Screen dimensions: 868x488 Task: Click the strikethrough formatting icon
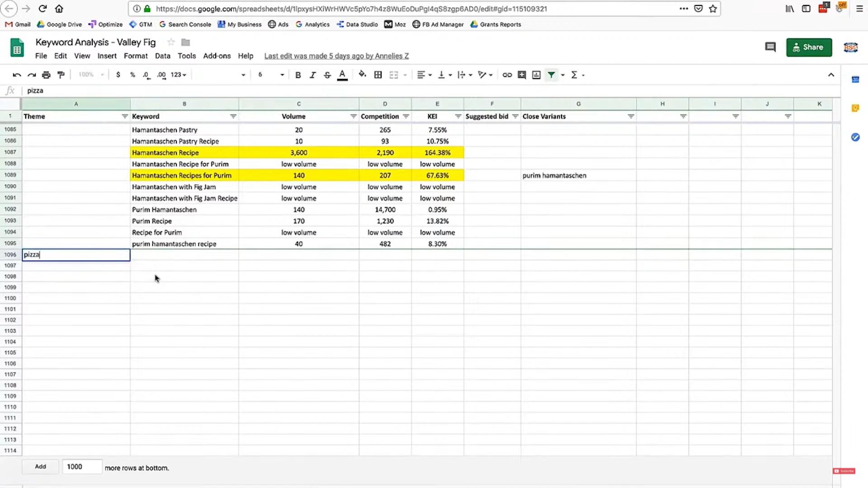pos(327,75)
